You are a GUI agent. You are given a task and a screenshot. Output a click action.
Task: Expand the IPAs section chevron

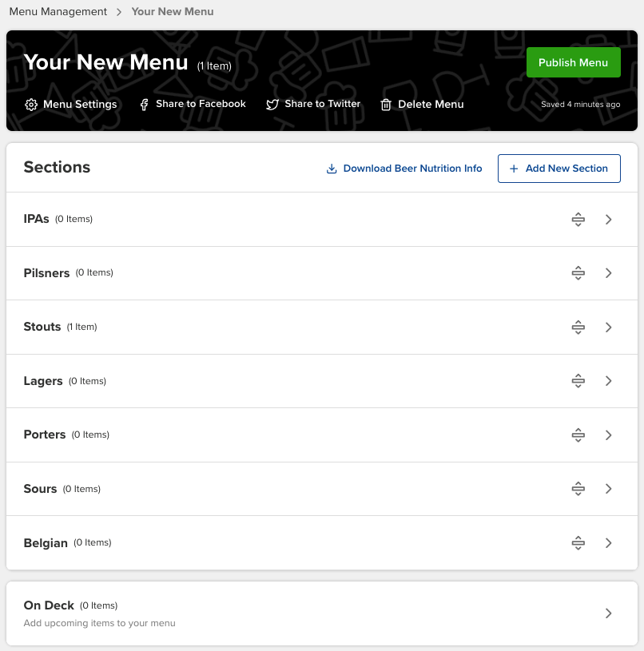[608, 219]
